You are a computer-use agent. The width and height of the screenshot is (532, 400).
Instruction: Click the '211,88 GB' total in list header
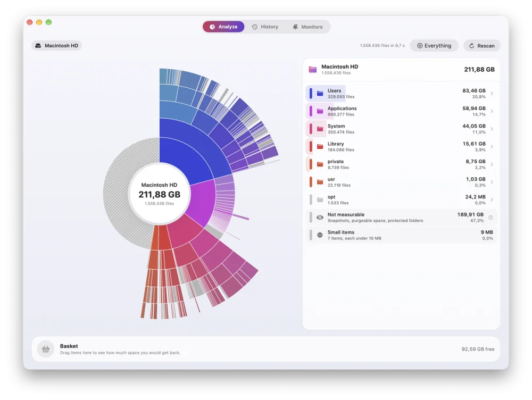[x=479, y=70]
